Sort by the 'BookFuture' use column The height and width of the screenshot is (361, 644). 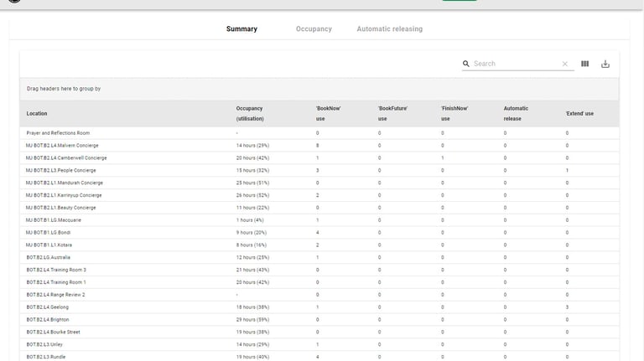(x=392, y=113)
